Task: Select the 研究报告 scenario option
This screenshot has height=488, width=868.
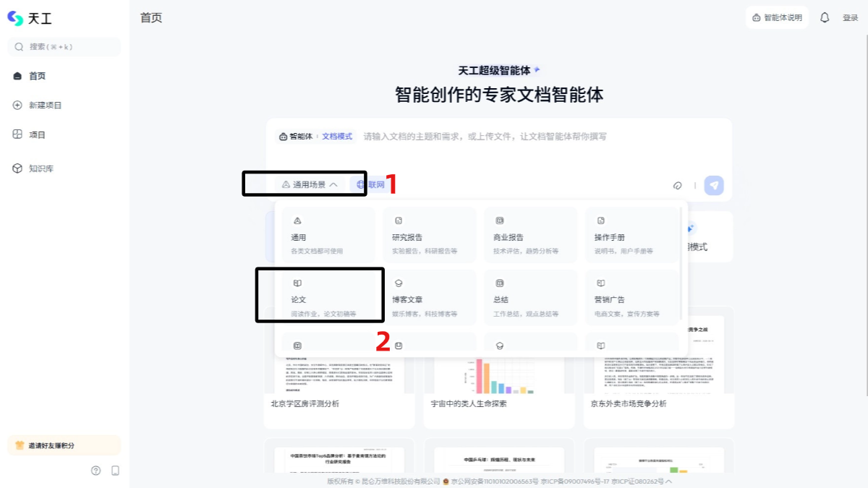Action: point(430,235)
